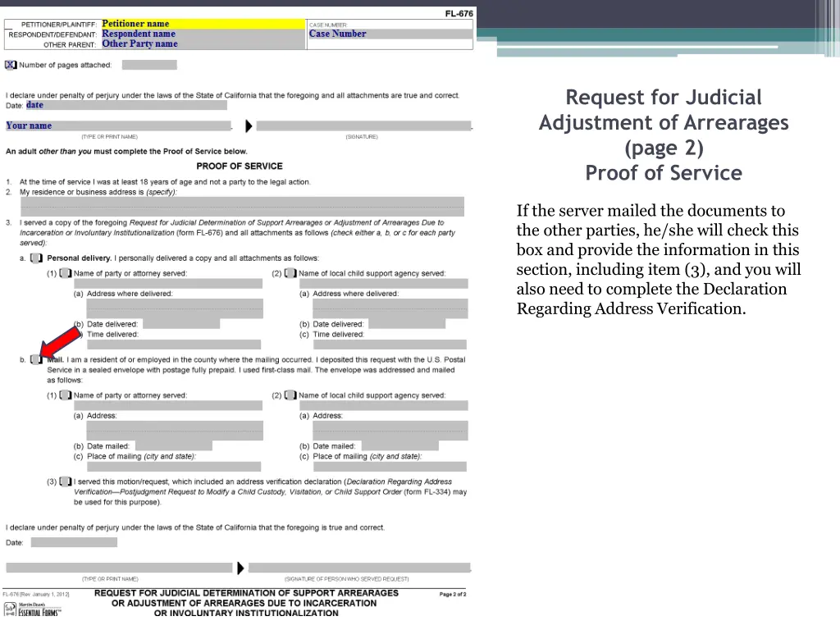Check the Mail service box in item b
Screen dimensions: 840x630
pos(36,359)
